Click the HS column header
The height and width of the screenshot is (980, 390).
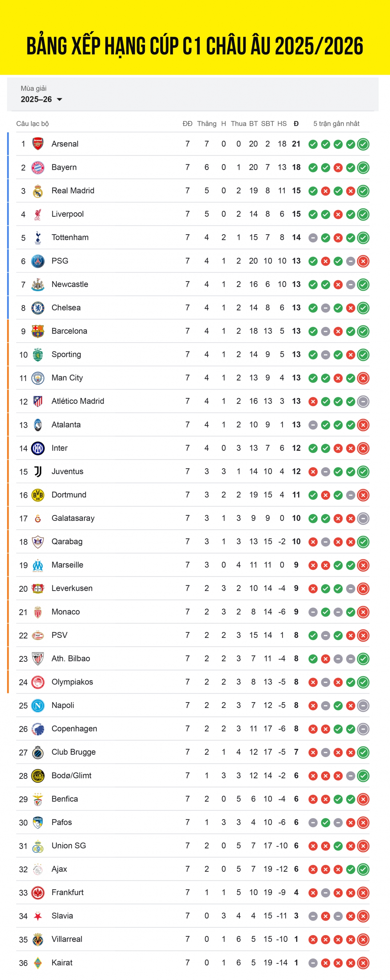282,124
